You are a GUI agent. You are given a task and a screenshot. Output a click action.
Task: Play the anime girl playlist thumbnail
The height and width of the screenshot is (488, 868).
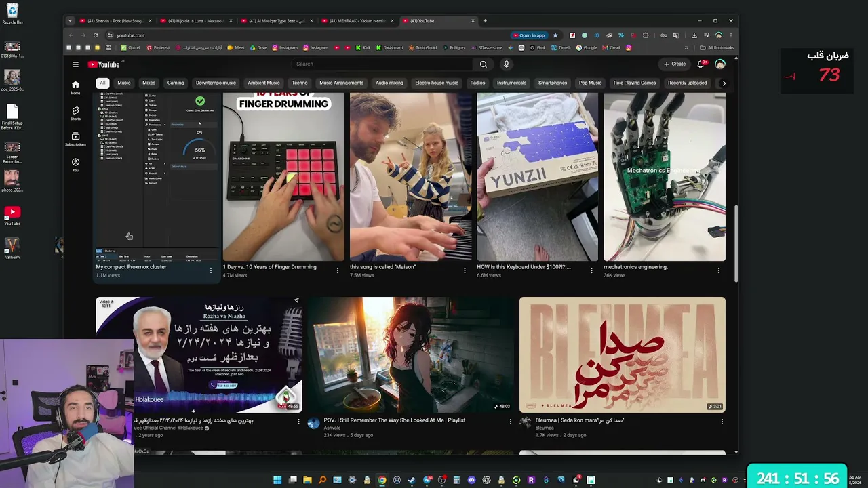click(411, 354)
